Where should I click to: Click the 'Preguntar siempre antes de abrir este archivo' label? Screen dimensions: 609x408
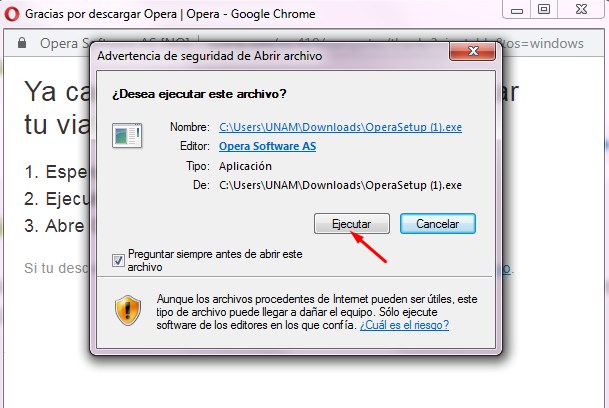pyautogui.click(x=215, y=260)
